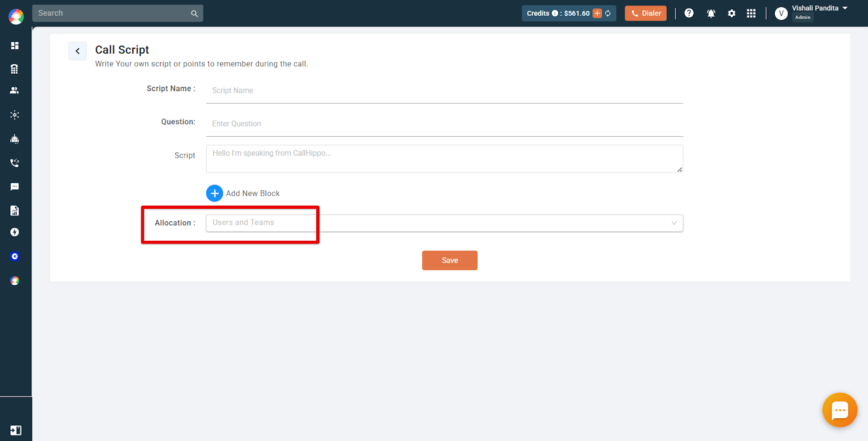Image resolution: width=868 pixels, height=441 pixels.
Task: Open the help question mark icon
Action: click(x=689, y=13)
